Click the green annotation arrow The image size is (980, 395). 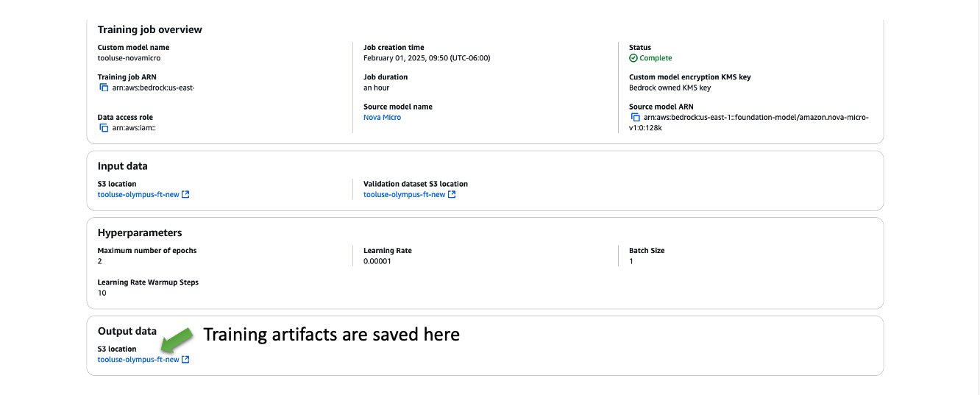click(177, 341)
